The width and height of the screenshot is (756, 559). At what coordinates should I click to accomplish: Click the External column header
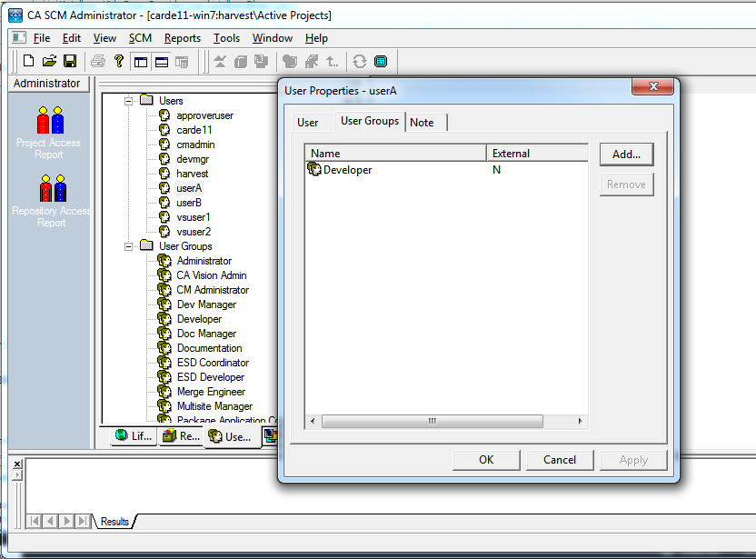pyautogui.click(x=537, y=154)
